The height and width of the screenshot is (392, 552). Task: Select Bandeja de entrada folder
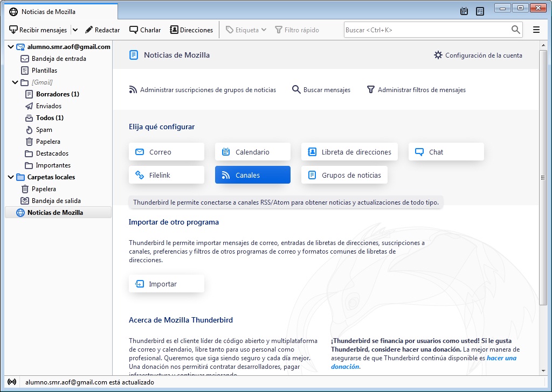(58, 59)
